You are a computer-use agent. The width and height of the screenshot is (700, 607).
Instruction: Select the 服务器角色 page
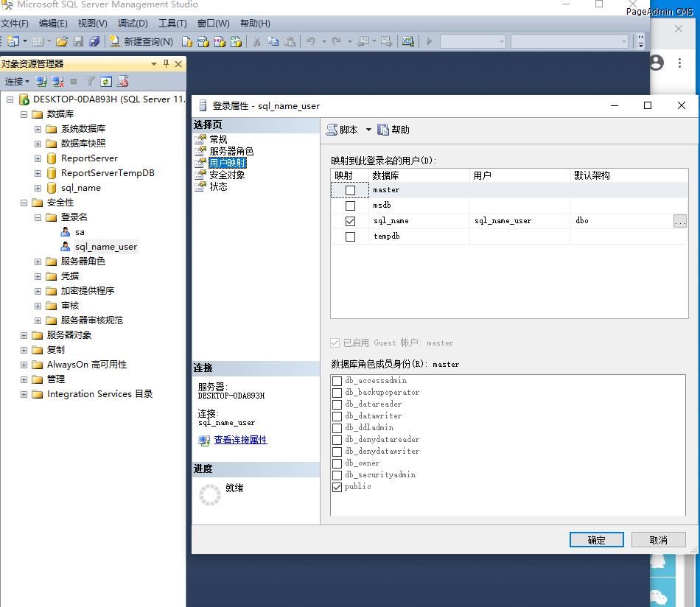[231, 151]
